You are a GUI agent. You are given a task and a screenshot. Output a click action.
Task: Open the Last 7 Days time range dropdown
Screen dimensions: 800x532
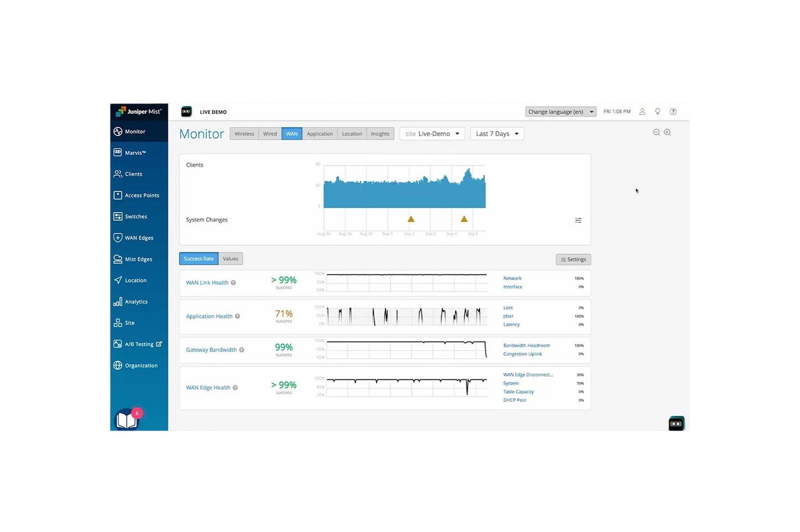click(497, 134)
